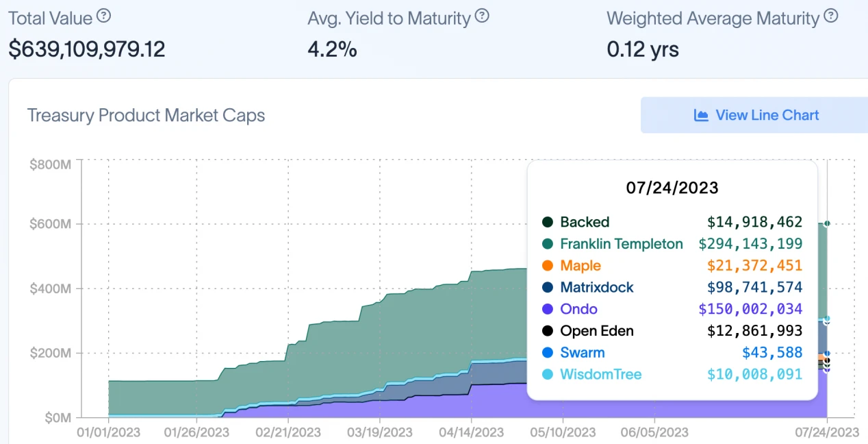Click the Swarm blue legend dot

coord(548,353)
